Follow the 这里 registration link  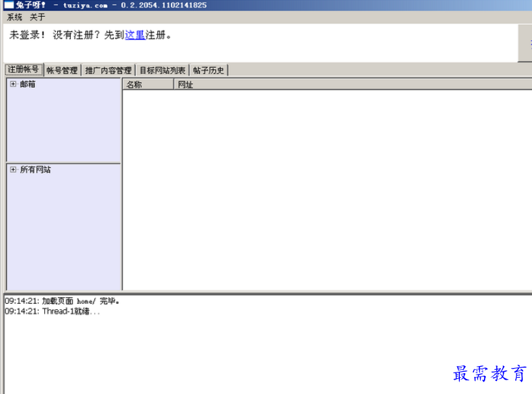134,34
